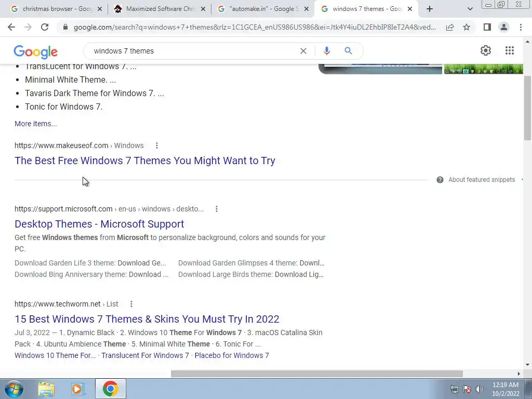Bookmark this page with the star
Image resolution: width=532 pixels, height=399 pixels.
coord(467,27)
